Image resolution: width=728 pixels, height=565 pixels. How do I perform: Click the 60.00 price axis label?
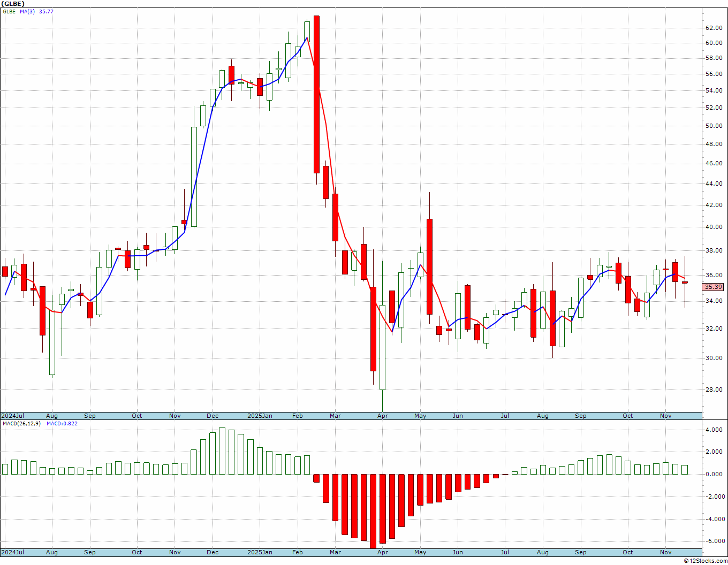[x=714, y=43]
